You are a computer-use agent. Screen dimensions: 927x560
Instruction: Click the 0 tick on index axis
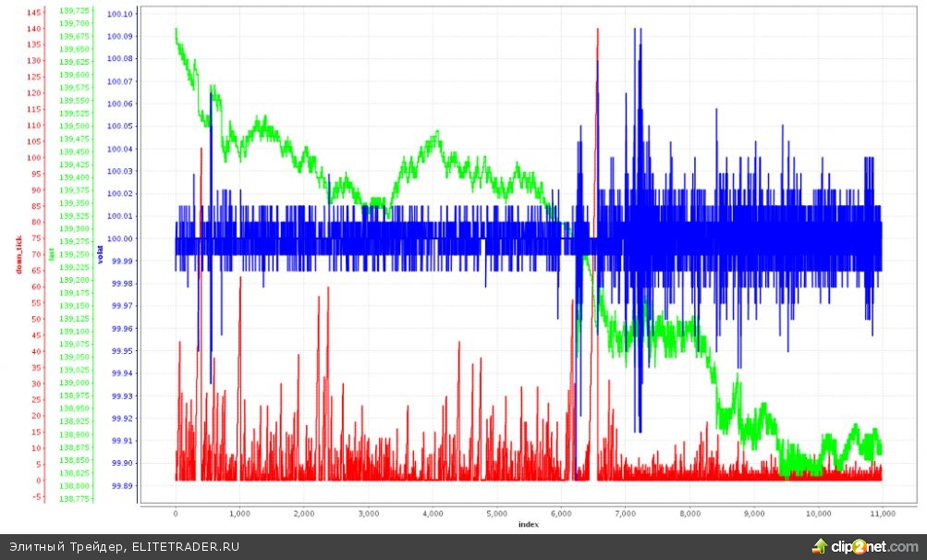pos(176,513)
